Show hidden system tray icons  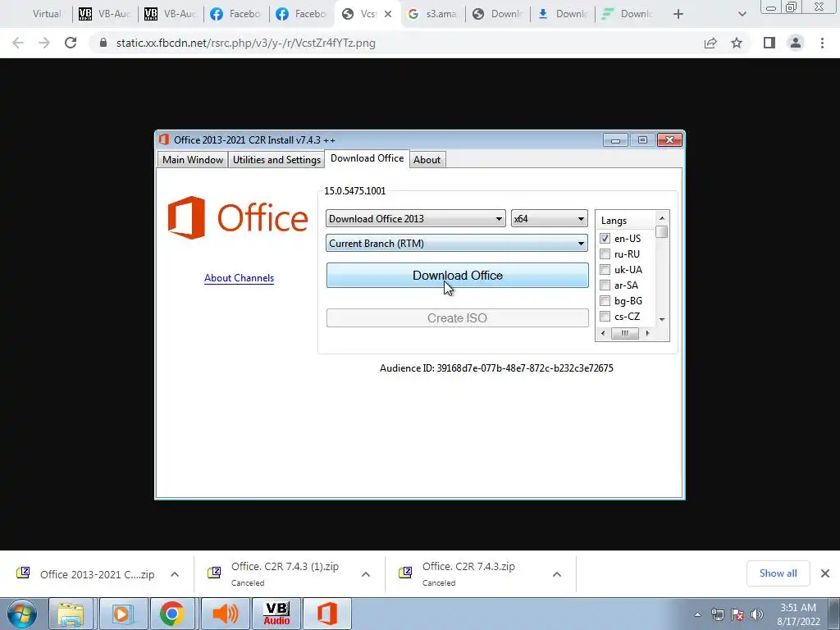[x=697, y=614]
